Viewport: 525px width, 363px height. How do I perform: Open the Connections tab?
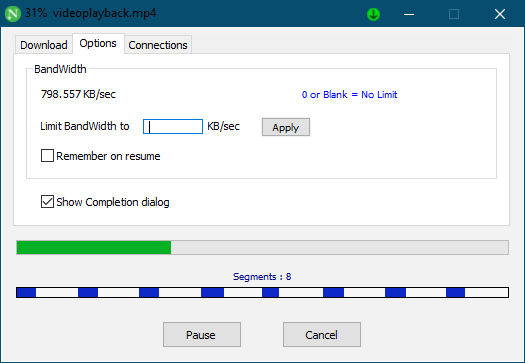(x=158, y=45)
